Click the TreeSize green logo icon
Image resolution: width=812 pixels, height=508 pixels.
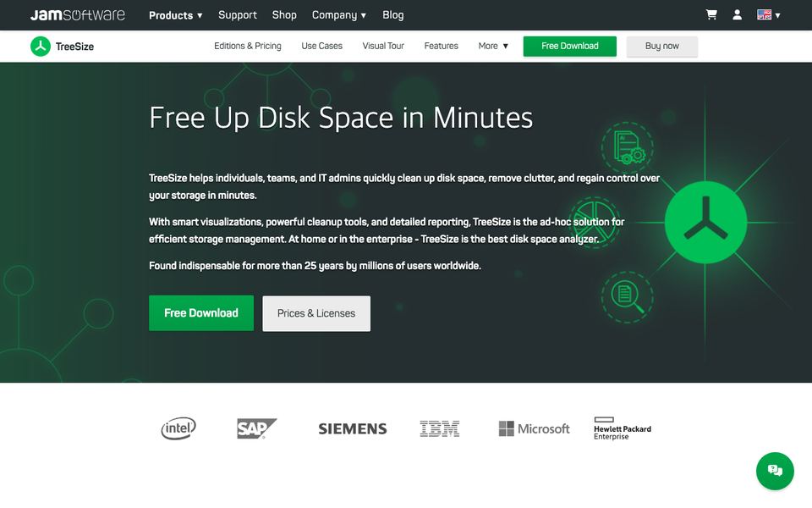tap(41, 46)
